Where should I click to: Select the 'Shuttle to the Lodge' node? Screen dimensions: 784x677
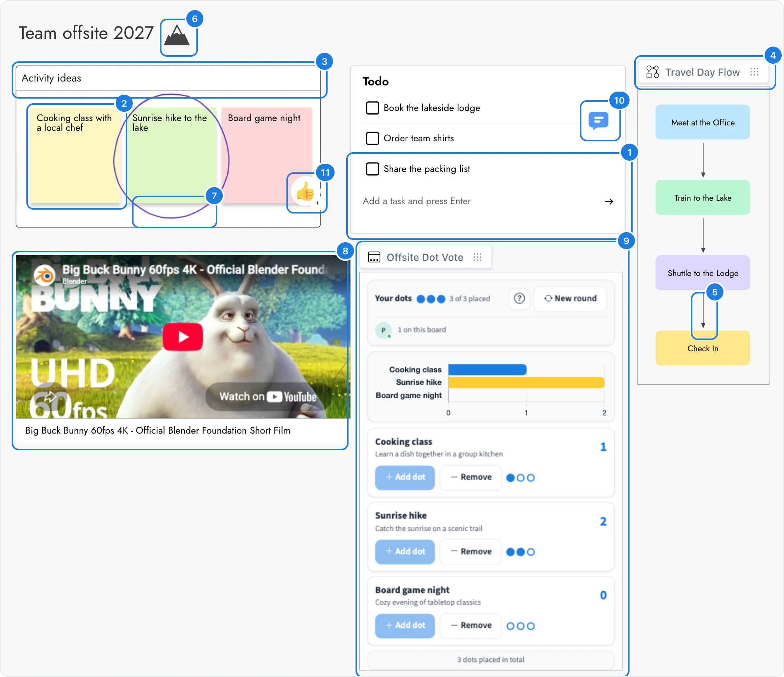point(703,273)
